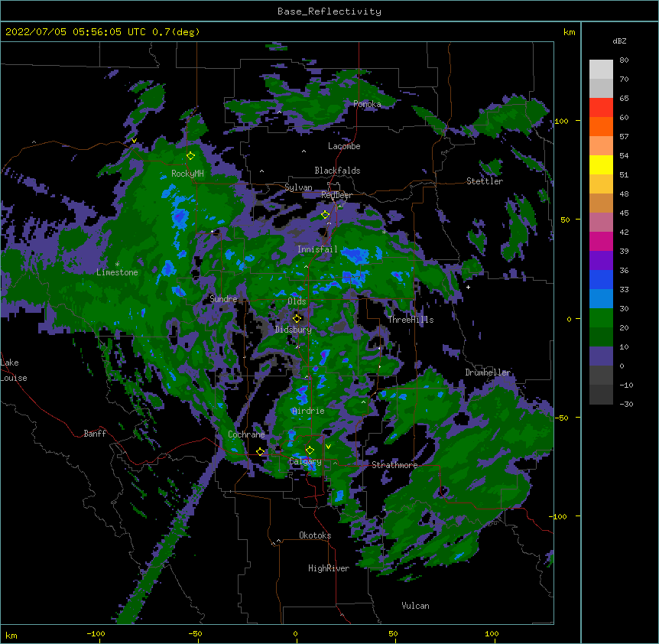Image resolution: width=659 pixels, height=644 pixels.
Task: Click the 80 value in dBZ legend
Action: 624,60
